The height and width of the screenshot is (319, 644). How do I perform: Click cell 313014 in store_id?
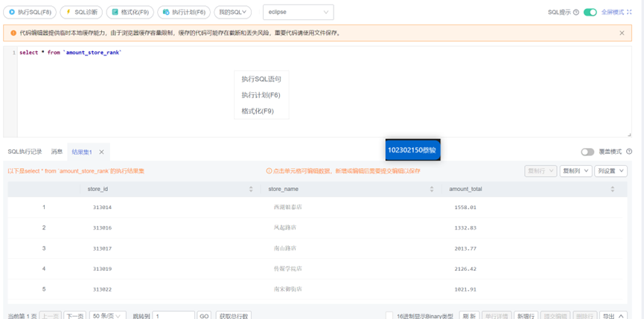tap(102, 207)
